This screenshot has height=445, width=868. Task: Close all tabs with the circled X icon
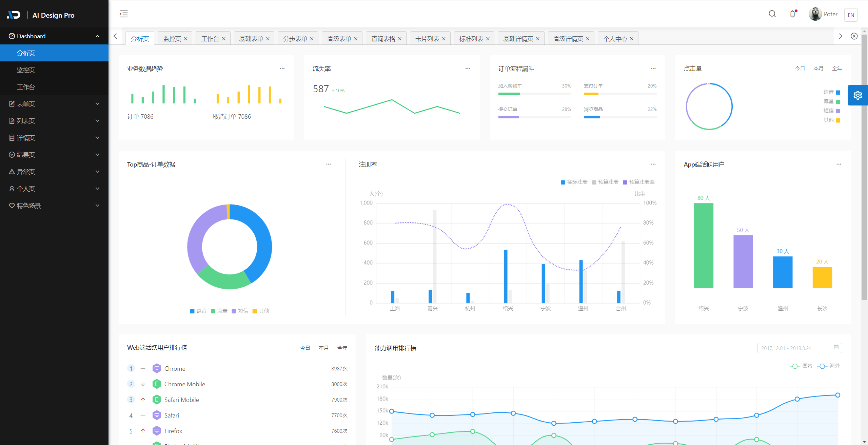pyautogui.click(x=854, y=36)
